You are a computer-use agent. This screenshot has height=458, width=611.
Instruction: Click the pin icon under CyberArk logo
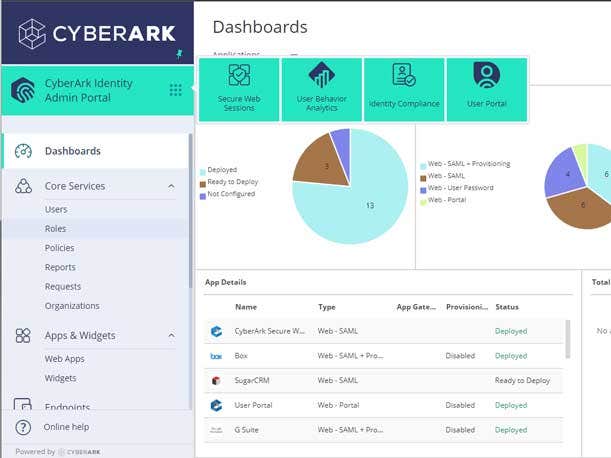pyautogui.click(x=180, y=52)
